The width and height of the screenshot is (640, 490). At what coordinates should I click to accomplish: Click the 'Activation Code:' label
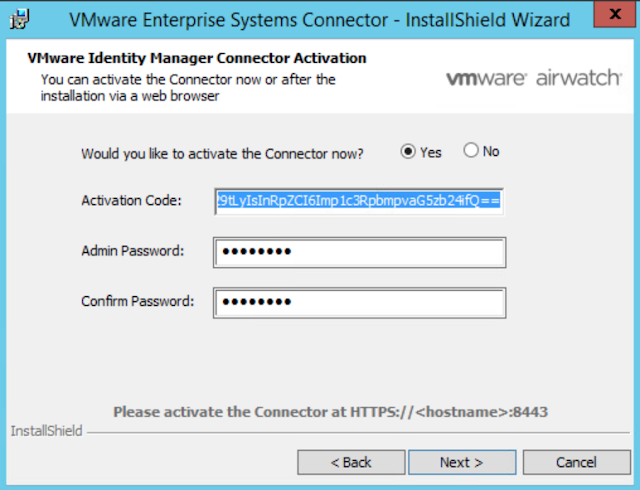pyautogui.click(x=131, y=200)
